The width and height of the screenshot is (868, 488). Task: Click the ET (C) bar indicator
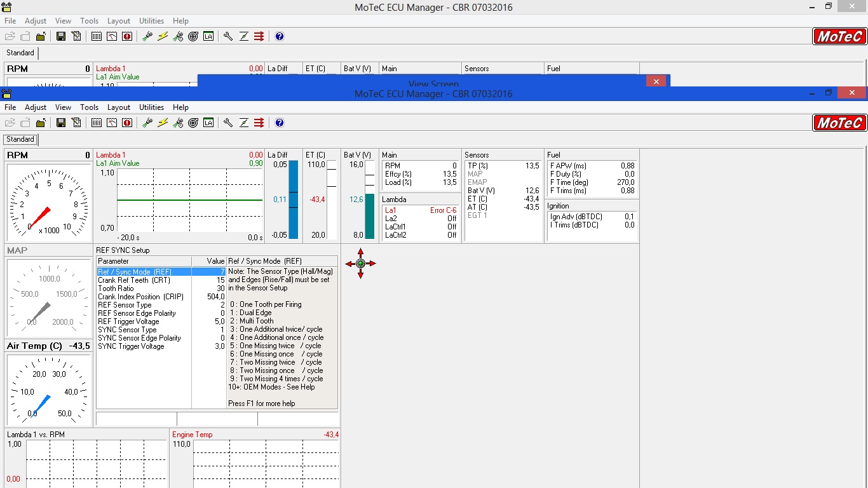(x=332, y=200)
